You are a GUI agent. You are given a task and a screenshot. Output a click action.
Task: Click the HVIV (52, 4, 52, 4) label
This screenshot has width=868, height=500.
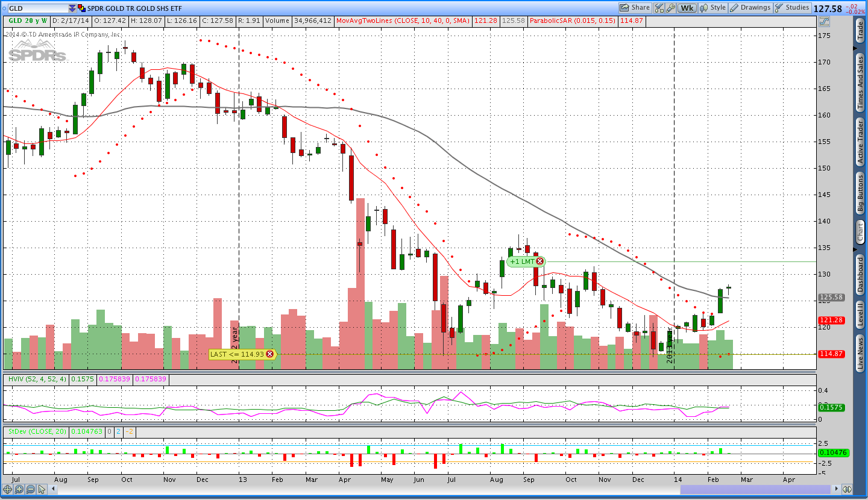[x=36, y=380]
